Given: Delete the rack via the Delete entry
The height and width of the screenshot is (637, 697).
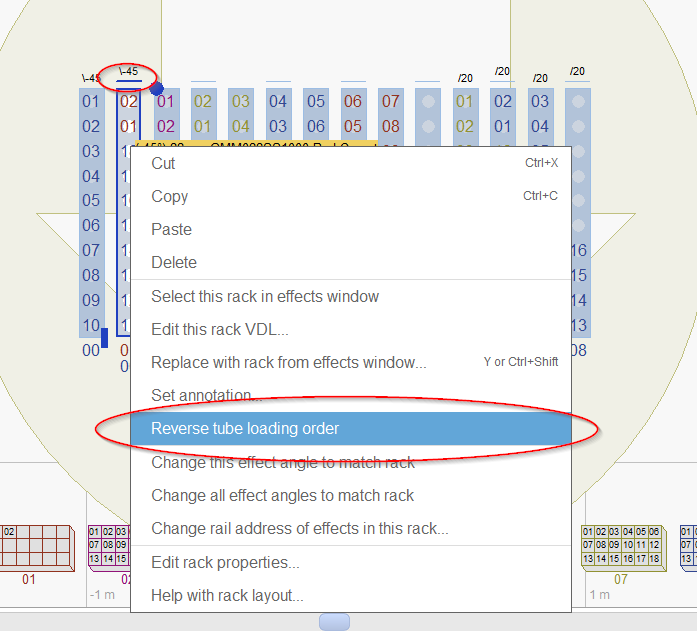Looking at the screenshot, I should (174, 263).
